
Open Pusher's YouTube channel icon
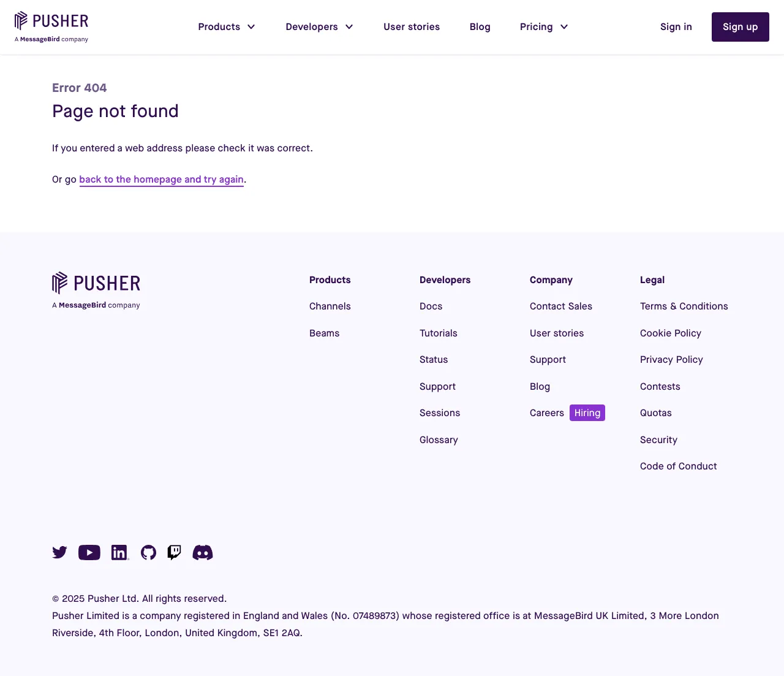point(89,552)
